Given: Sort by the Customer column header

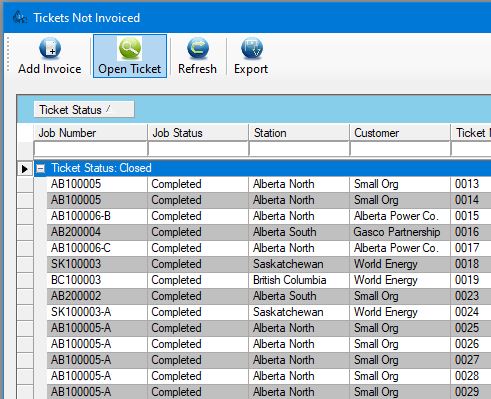Looking at the screenshot, I should (400, 133).
